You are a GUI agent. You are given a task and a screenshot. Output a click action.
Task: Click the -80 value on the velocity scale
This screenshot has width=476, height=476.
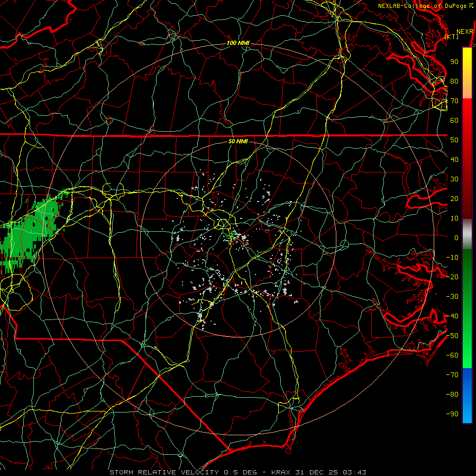coord(452,395)
